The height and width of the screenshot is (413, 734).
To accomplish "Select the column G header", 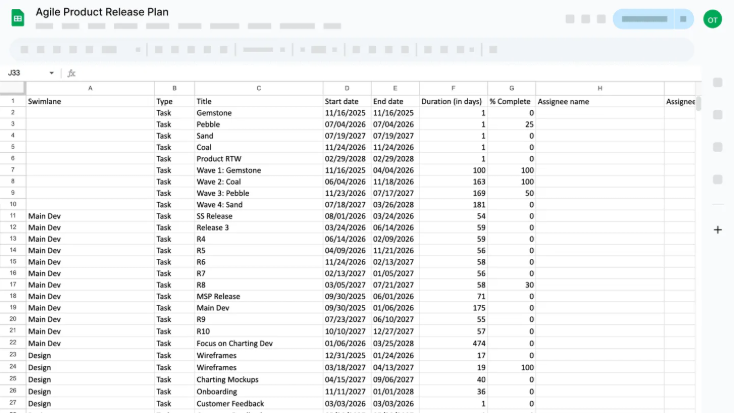I will pyautogui.click(x=511, y=88).
